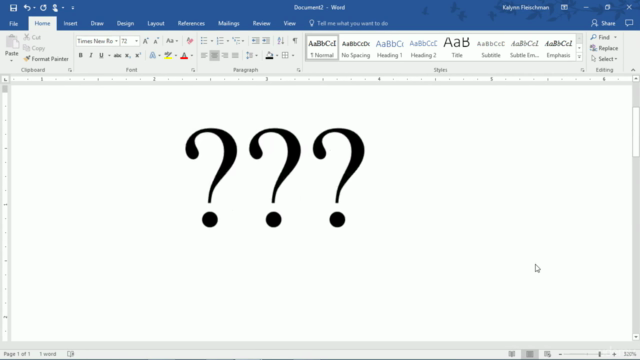Click Find in Editing group
Screen dimensions: 640x360
click(x=600, y=37)
